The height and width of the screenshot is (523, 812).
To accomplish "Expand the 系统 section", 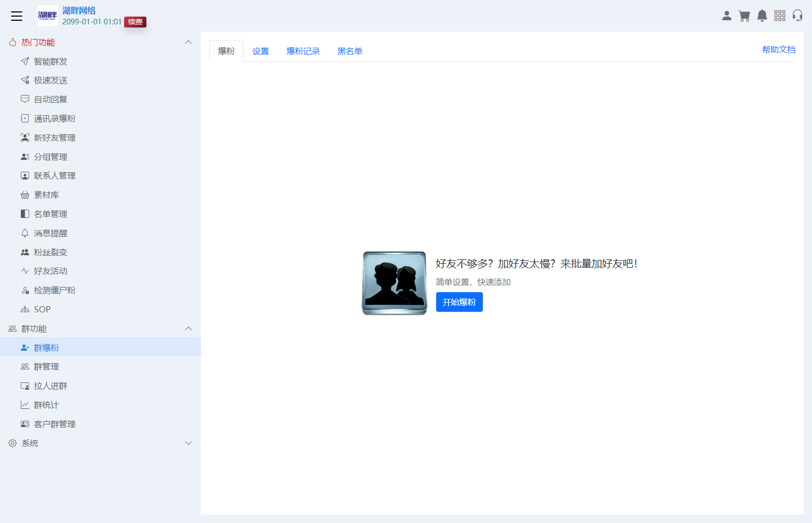I will [188, 443].
